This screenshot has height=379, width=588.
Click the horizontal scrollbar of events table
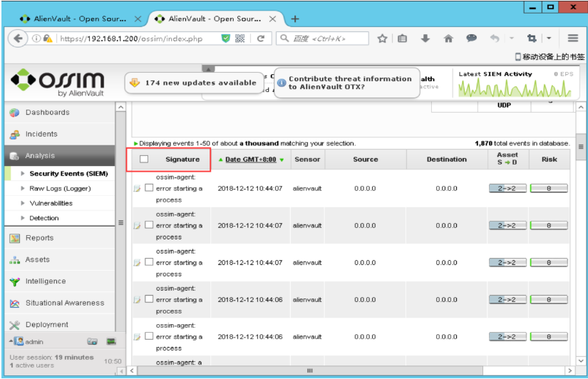click(x=310, y=370)
